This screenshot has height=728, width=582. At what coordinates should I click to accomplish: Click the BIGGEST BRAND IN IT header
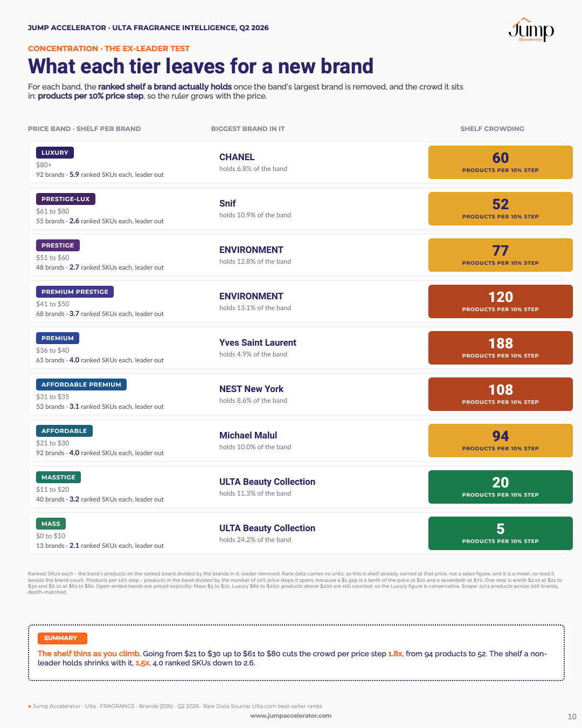coord(248,129)
